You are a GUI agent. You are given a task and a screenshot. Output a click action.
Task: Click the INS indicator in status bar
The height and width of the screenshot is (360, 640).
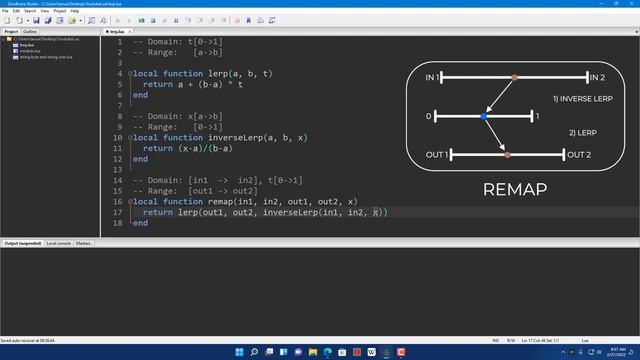pyautogui.click(x=496, y=340)
